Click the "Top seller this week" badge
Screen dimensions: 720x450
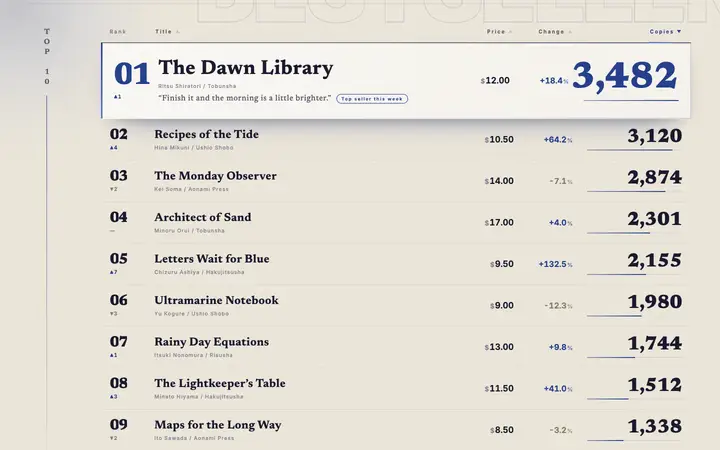372,99
